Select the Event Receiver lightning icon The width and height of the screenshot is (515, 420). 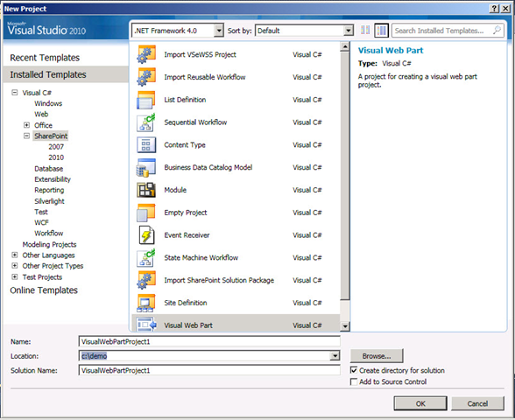pyautogui.click(x=146, y=235)
